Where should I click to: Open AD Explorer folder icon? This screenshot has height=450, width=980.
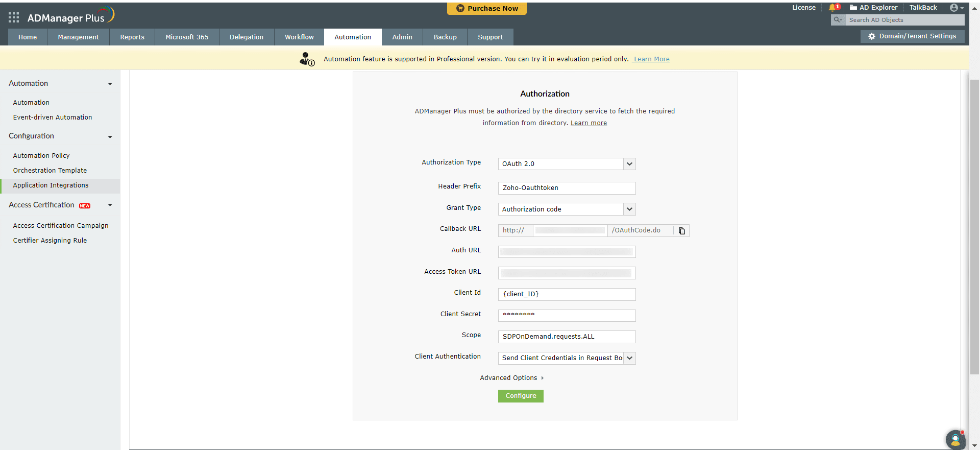click(853, 8)
